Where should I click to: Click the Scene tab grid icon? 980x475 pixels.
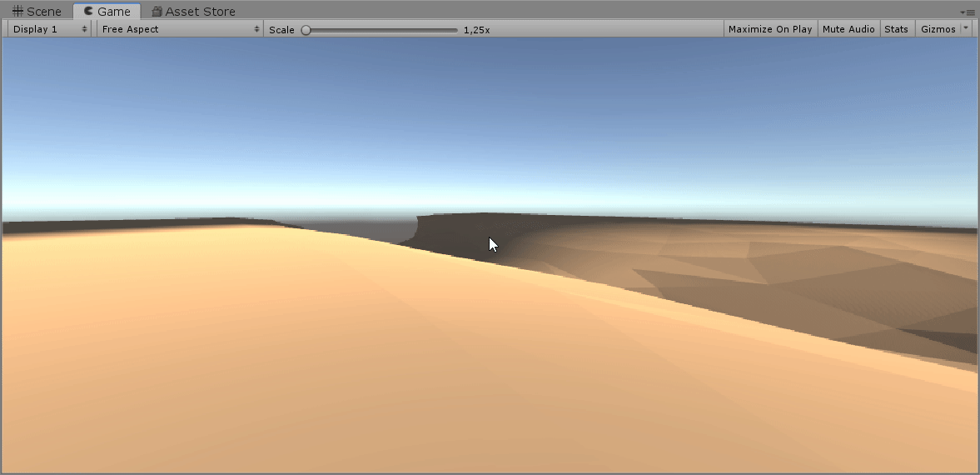click(17, 12)
